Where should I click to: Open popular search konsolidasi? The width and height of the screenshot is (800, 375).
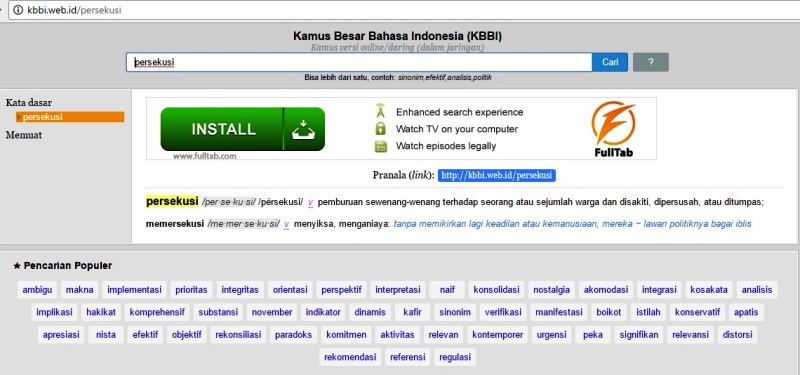coord(496,290)
